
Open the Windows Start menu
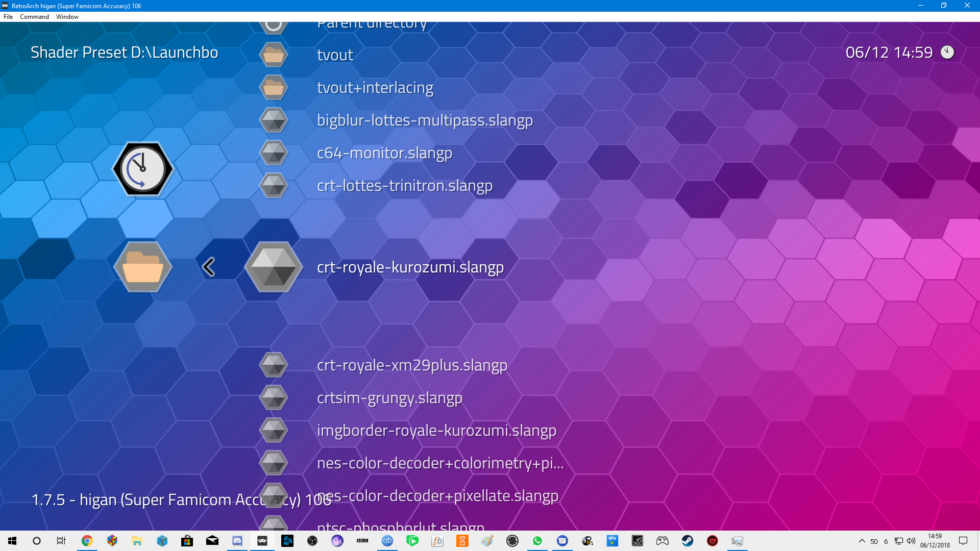(12, 541)
